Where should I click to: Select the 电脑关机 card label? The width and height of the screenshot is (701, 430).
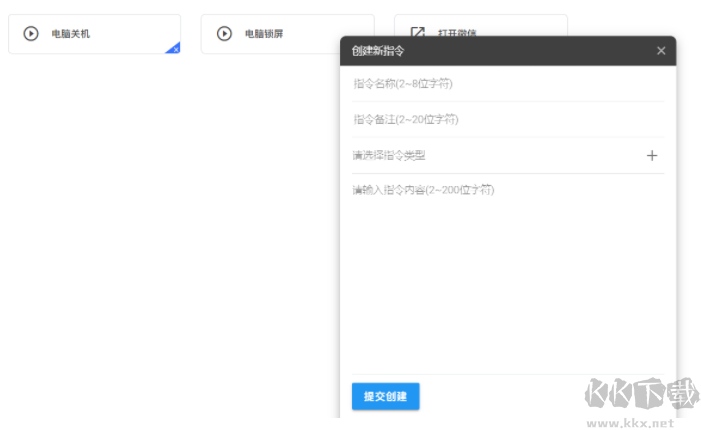click(71, 34)
